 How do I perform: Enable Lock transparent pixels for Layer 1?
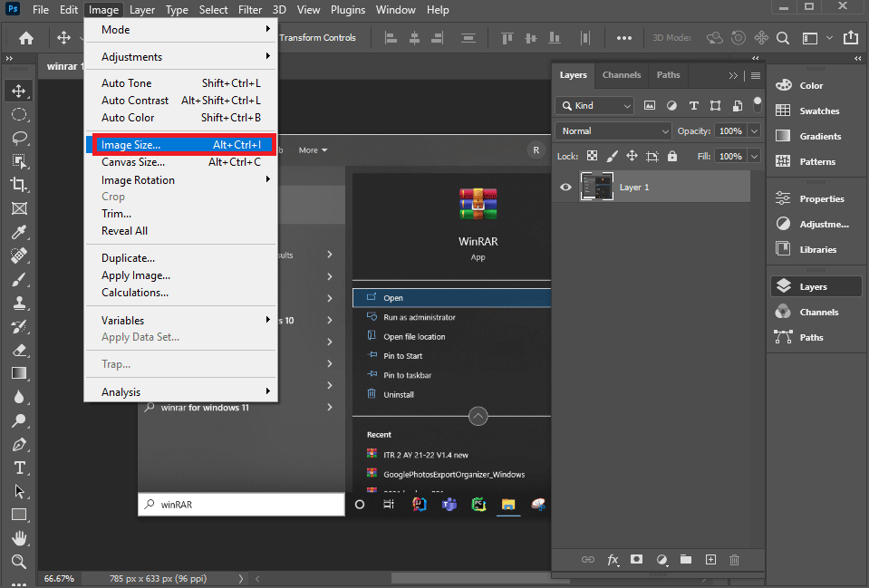592,156
